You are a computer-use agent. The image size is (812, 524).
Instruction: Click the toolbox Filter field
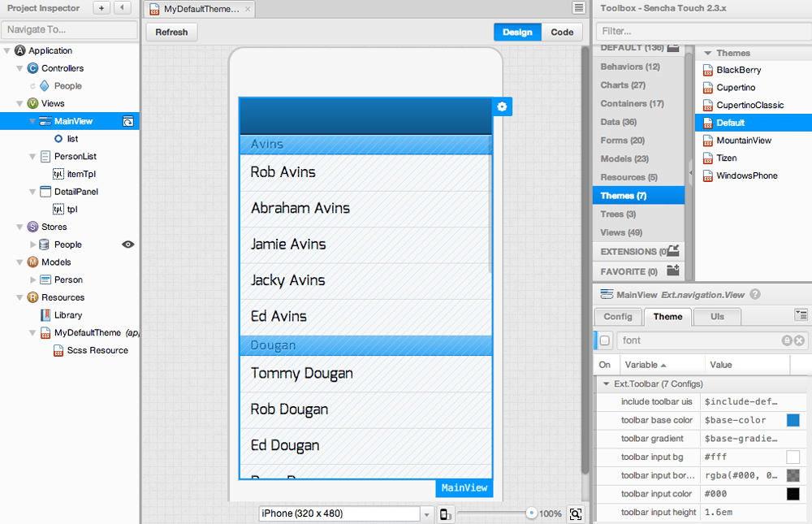pyautogui.click(x=703, y=31)
